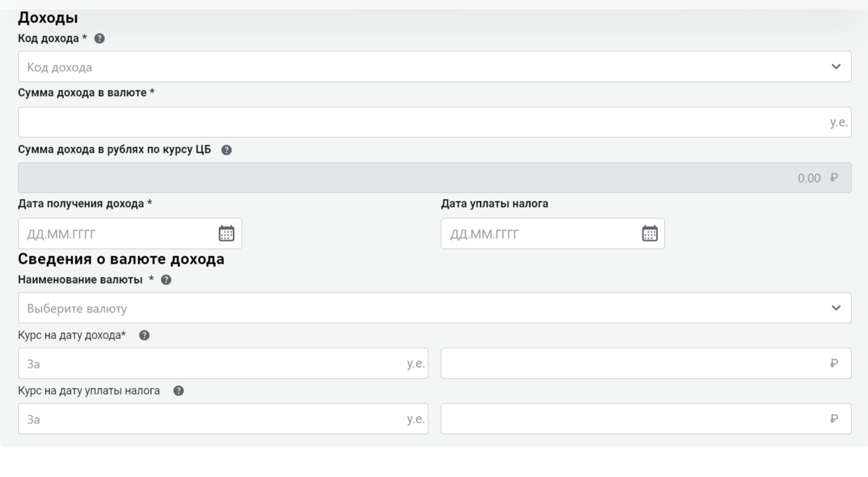Click the Код дохода dropdown chevron arrow
Screen dimensions: 868x477
coord(836,67)
